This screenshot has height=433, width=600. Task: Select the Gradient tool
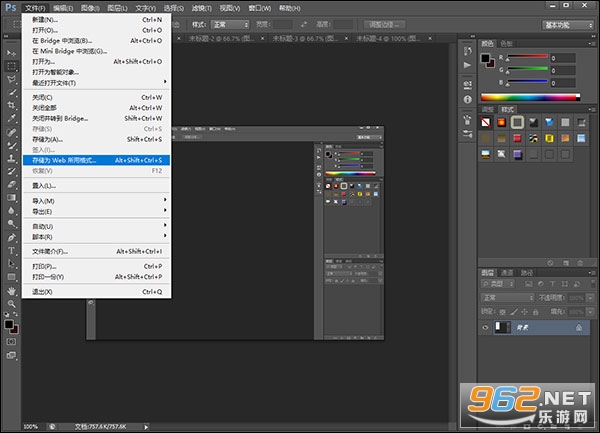click(11, 197)
